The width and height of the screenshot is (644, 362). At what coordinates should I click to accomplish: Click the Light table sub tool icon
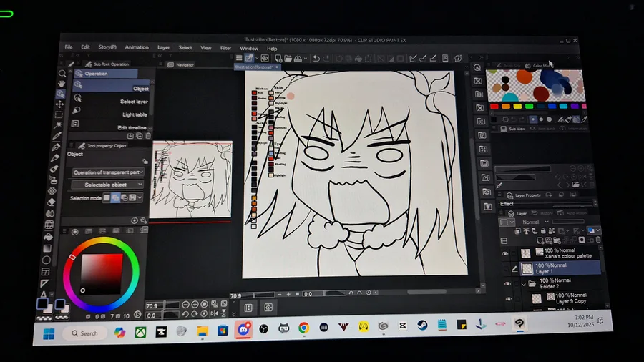coord(77,110)
